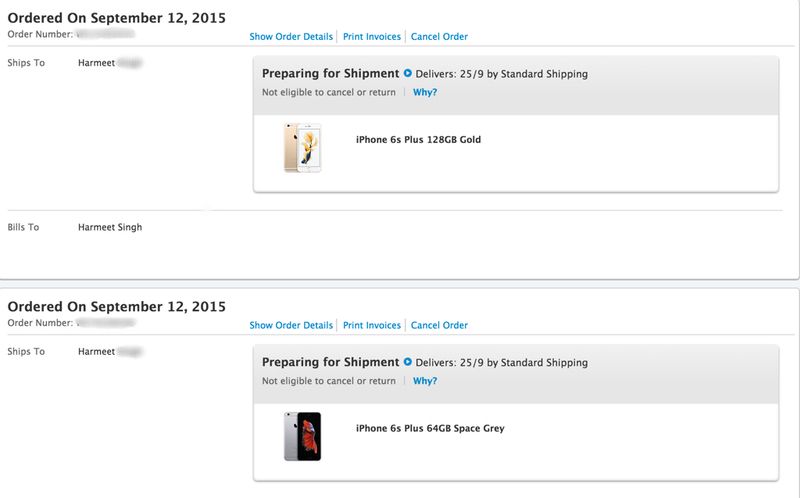Show Order Details for the Space Grey order
Screen dimensions: 800x498
(291, 325)
